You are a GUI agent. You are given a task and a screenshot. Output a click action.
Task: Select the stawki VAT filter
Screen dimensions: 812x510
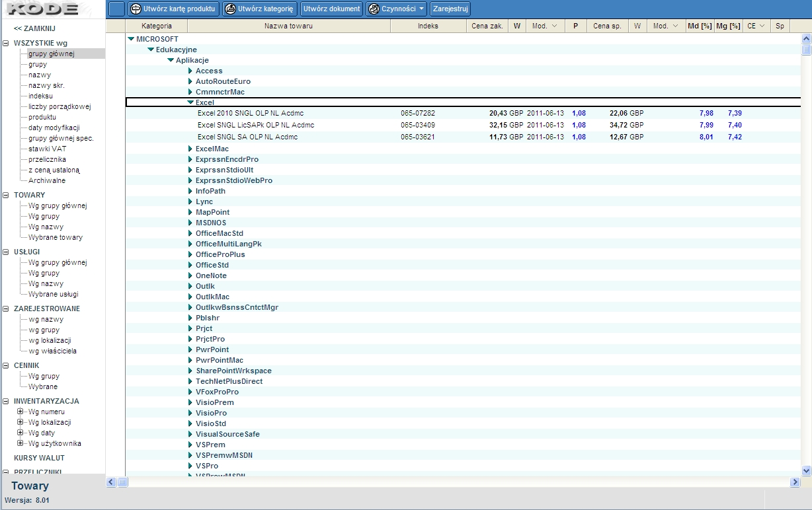[47, 149]
